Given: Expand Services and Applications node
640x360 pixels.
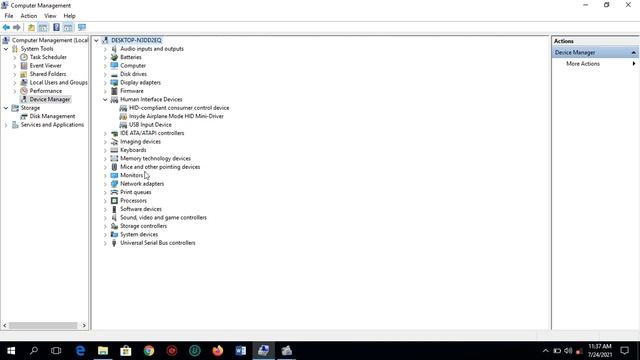Looking at the screenshot, I should point(6,125).
